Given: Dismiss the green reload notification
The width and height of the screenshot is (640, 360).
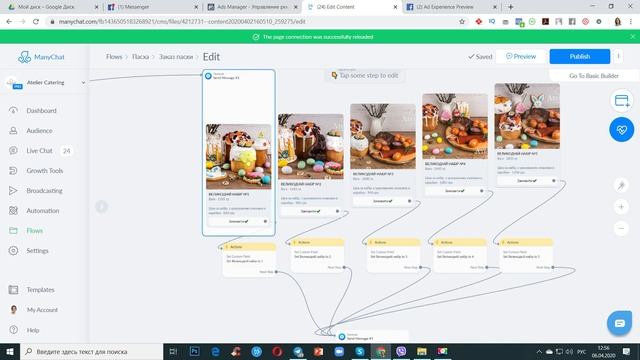Looking at the screenshot, I should click(632, 37).
